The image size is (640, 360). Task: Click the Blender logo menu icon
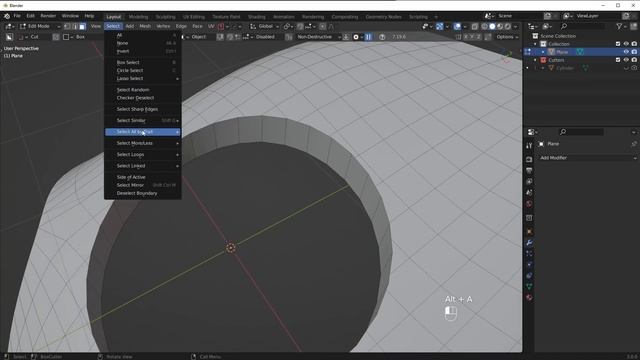tap(7, 16)
